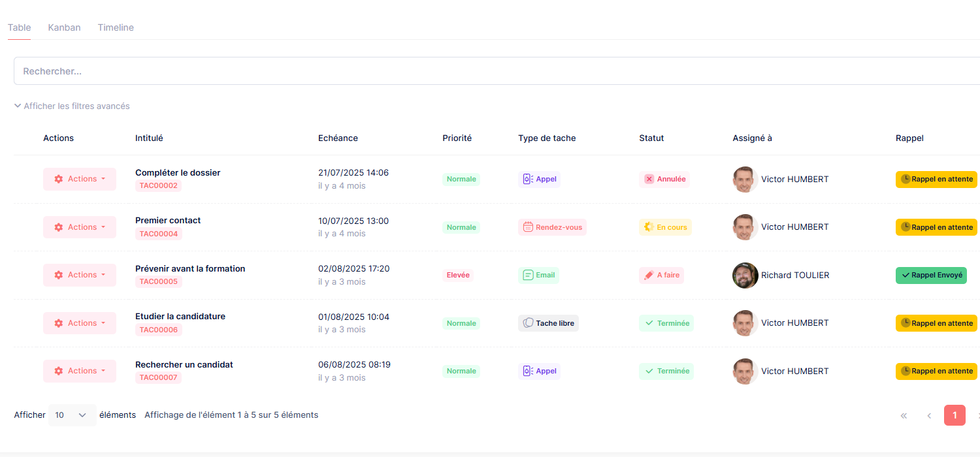Click the Rendez-vous calendar icon for Premier contact

click(x=528, y=227)
